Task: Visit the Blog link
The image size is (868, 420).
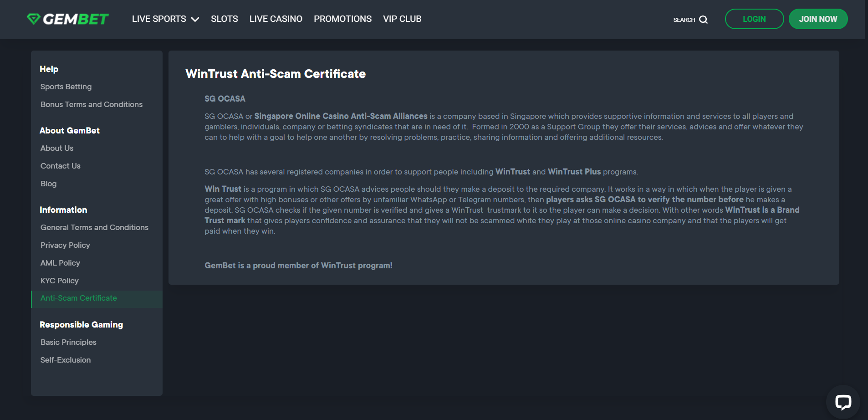Action: 49,184
